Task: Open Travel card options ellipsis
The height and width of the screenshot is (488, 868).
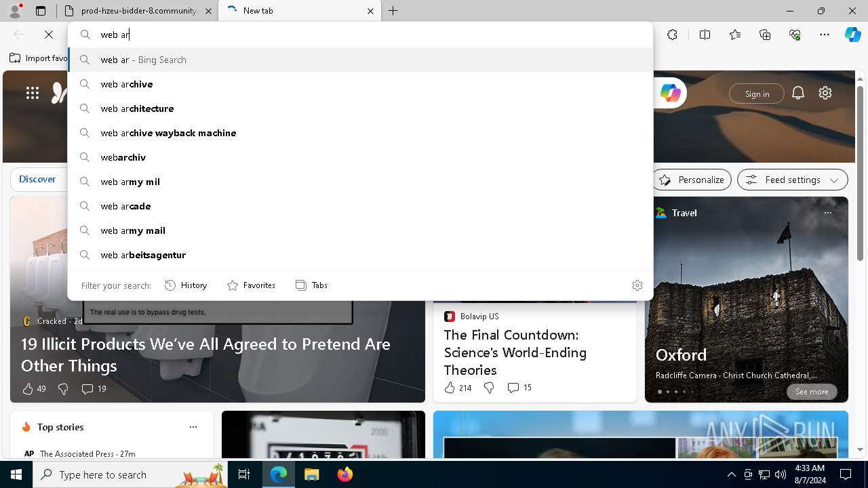Action: (x=827, y=213)
